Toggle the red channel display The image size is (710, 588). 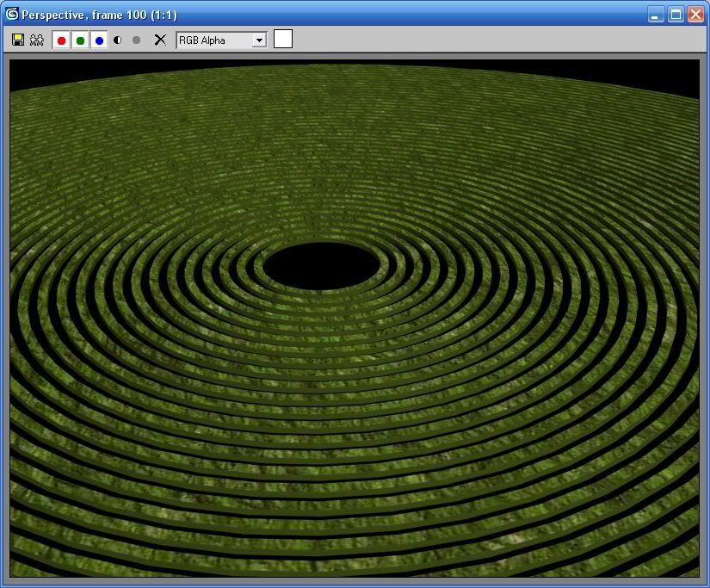61,40
